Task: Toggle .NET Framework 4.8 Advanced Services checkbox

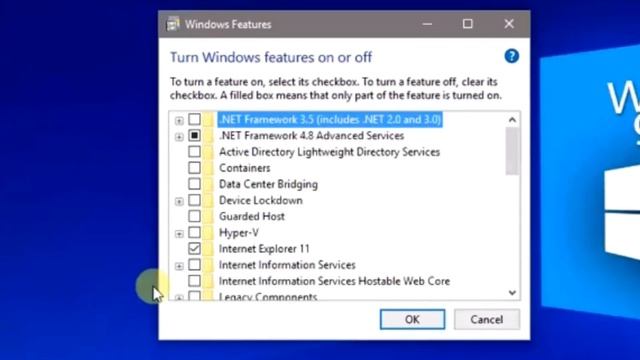Action: click(194, 136)
